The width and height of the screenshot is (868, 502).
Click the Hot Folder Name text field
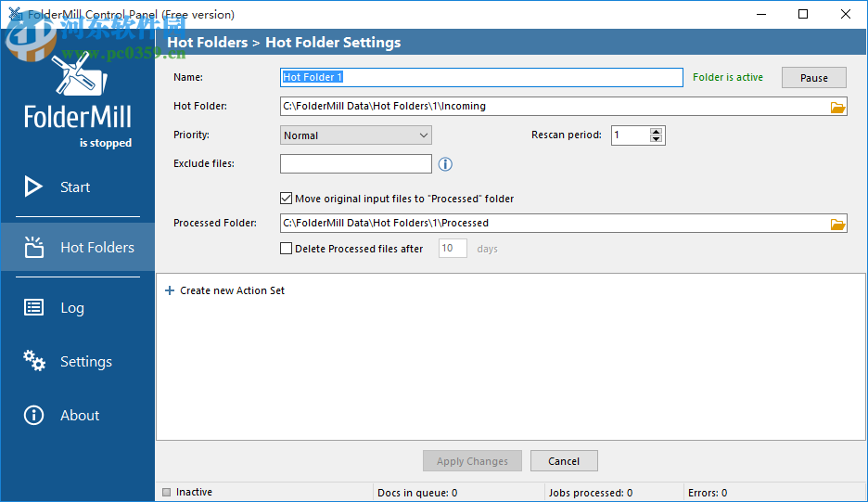pyautogui.click(x=481, y=78)
